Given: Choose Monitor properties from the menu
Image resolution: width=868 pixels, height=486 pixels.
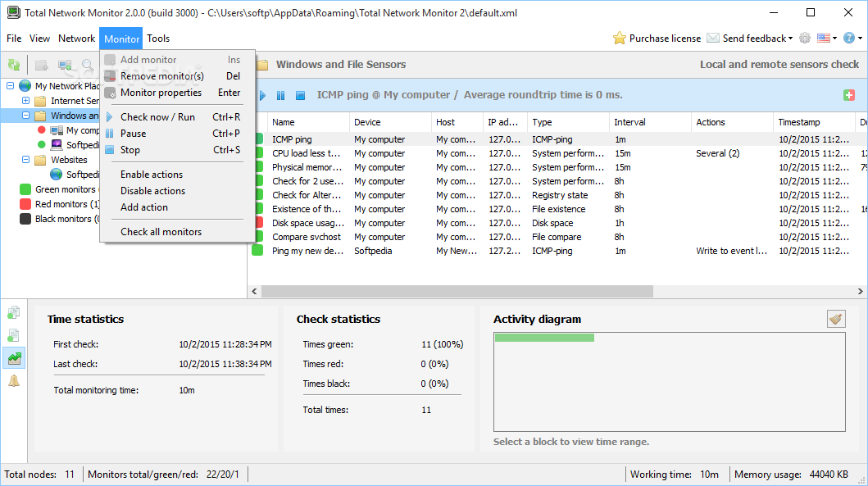Looking at the screenshot, I should click(177, 93).
